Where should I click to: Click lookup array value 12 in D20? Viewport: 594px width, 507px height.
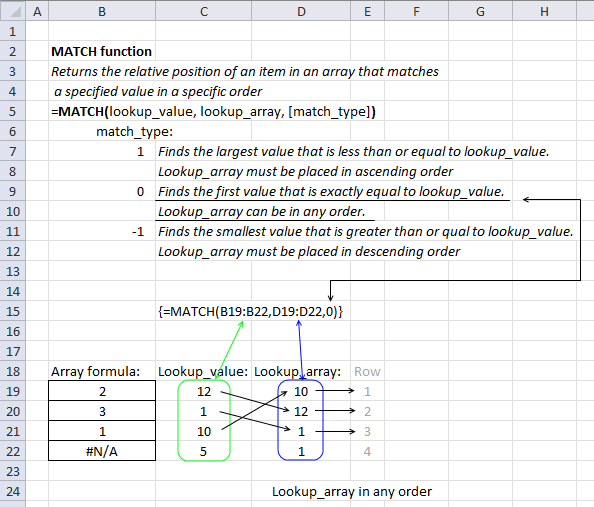301,412
